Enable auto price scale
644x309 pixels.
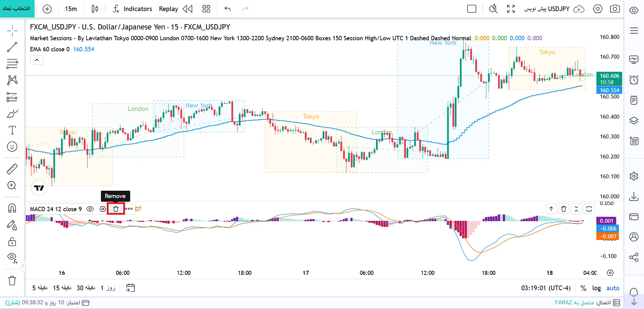pos(613,288)
